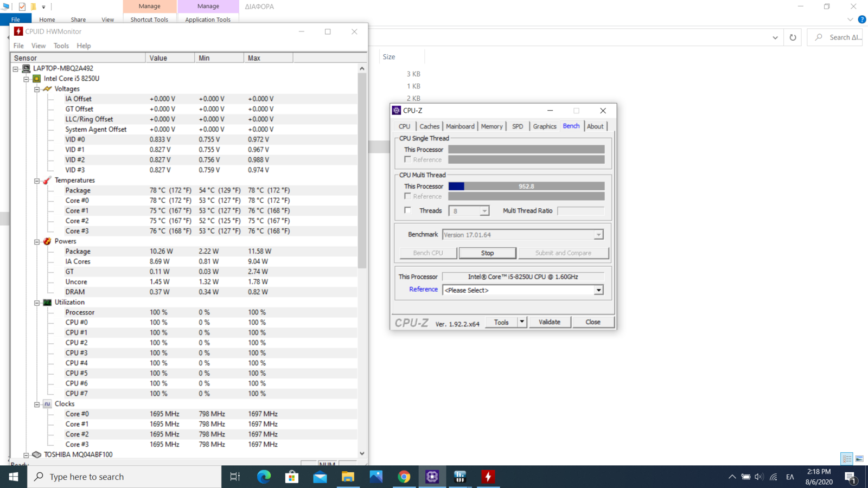Click the Intel Core i5 8250U chip icon

click(x=37, y=79)
